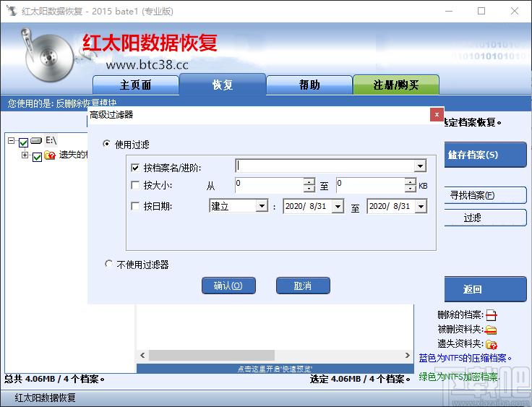Screen dimensions: 532x407
Task: Toggle the E:\ drive checkbox
Action: [23, 142]
